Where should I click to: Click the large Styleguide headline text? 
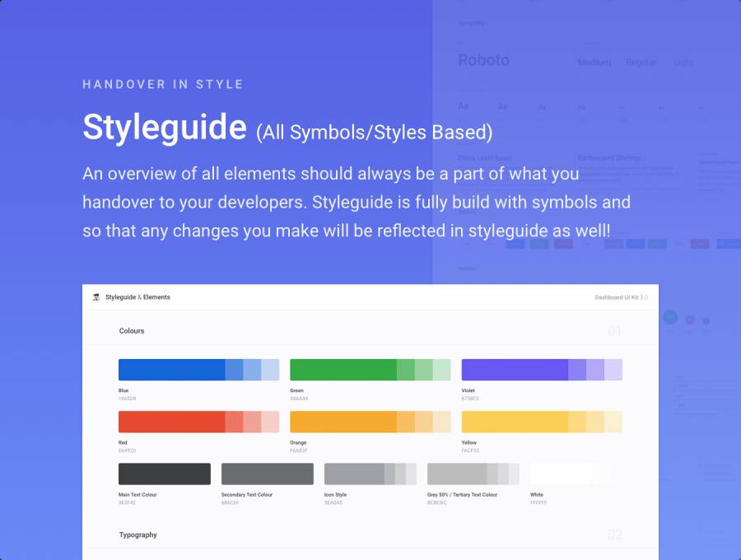click(164, 128)
